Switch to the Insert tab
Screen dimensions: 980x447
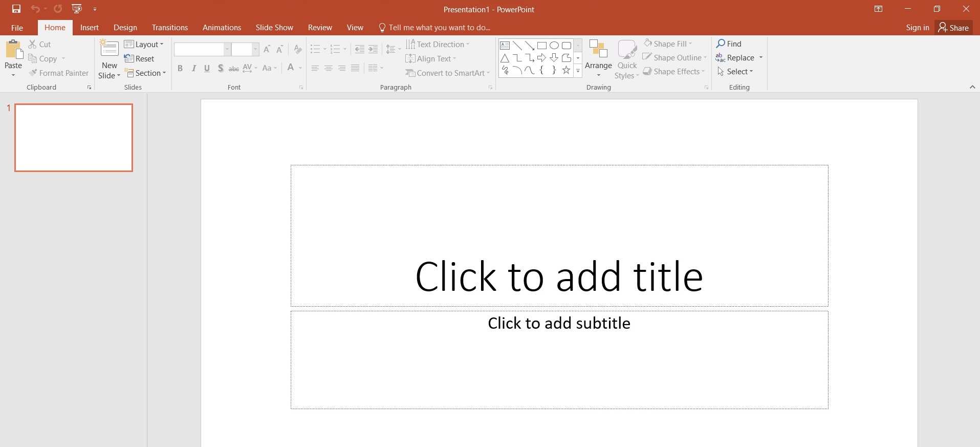tap(90, 28)
